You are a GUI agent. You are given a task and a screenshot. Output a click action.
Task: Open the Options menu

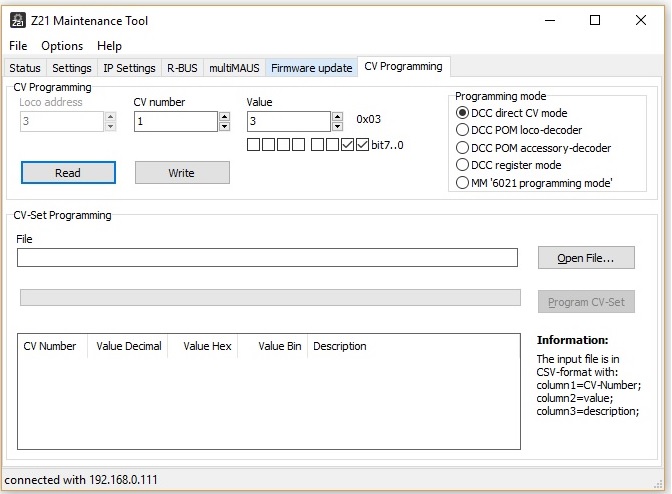[62, 46]
